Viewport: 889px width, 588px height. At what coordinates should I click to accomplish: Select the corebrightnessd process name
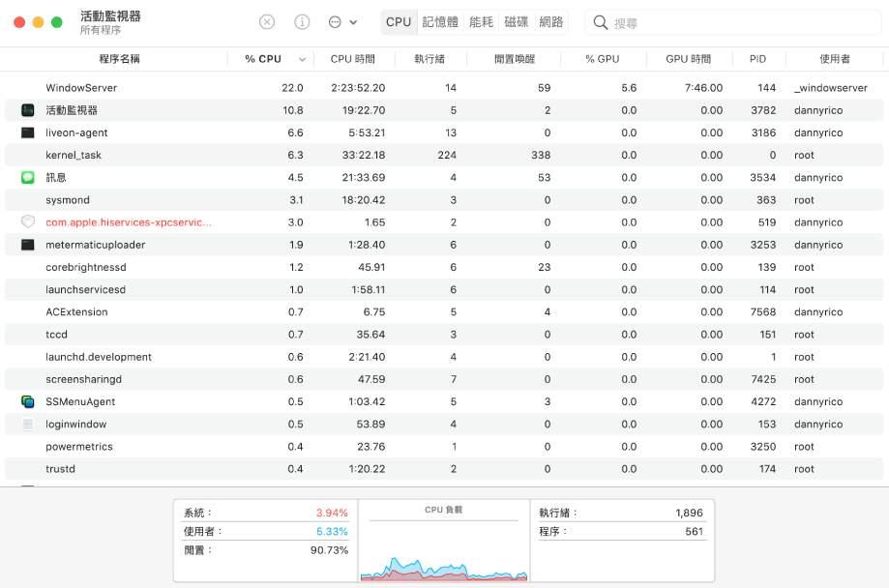86,267
